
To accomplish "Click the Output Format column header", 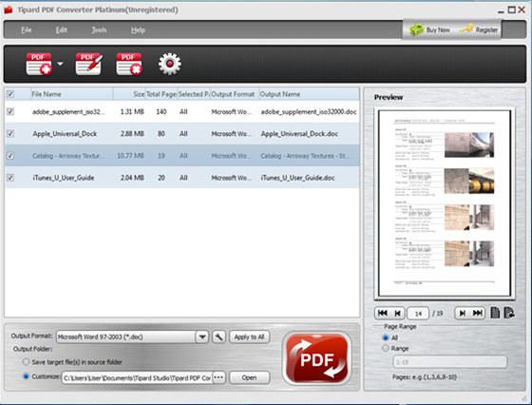I will pos(234,94).
